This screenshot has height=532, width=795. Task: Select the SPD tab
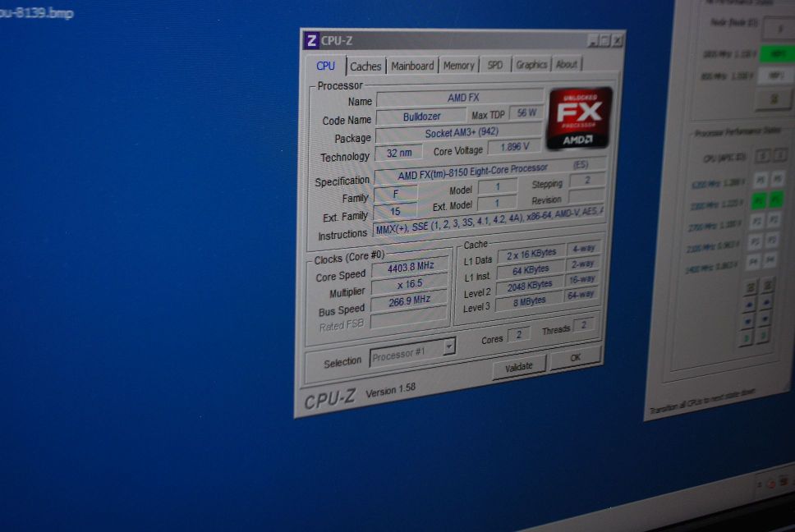tap(495, 65)
